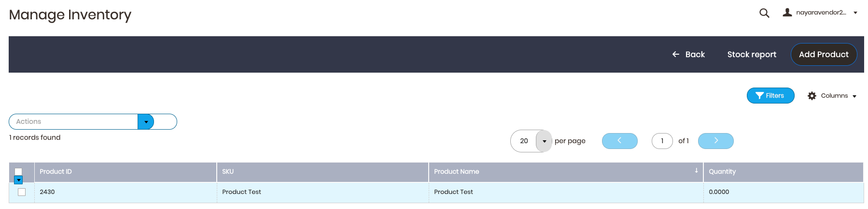Go to previous page arrow
Image resolution: width=868 pixels, height=209 pixels.
click(x=620, y=141)
